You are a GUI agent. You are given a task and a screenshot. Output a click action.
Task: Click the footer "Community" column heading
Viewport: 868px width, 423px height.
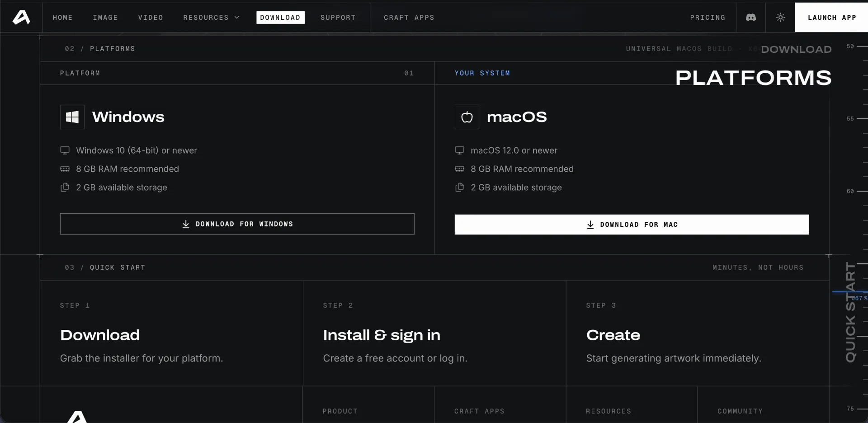[x=740, y=411]
